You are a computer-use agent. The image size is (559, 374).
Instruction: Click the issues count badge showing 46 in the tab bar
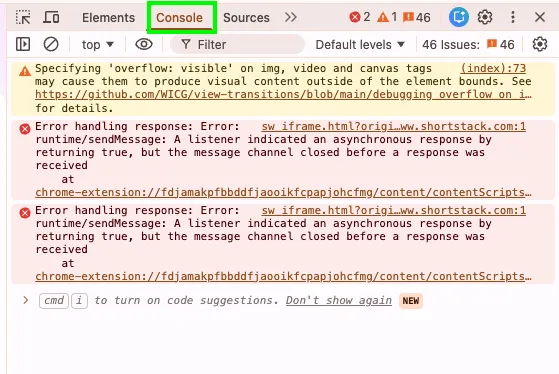[x=416, y=17]
